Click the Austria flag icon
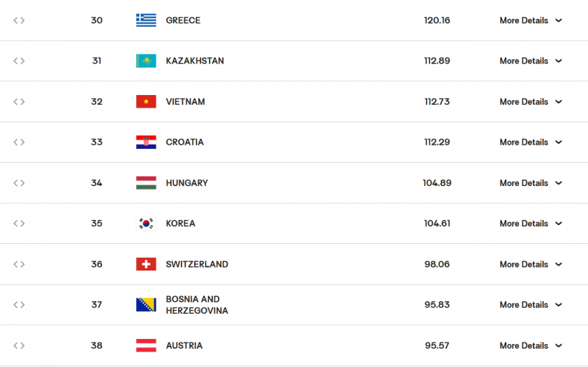Screen dimensions: 588x367 click(146, 345)
